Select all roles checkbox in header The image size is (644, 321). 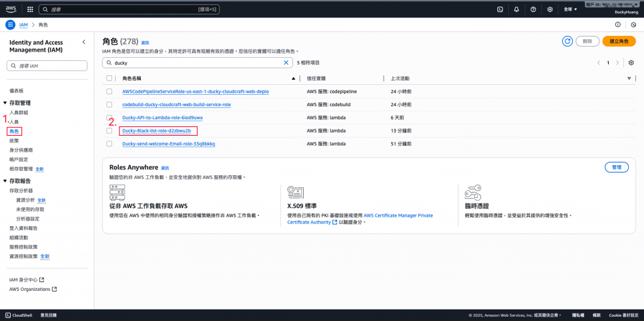point(109,78)
